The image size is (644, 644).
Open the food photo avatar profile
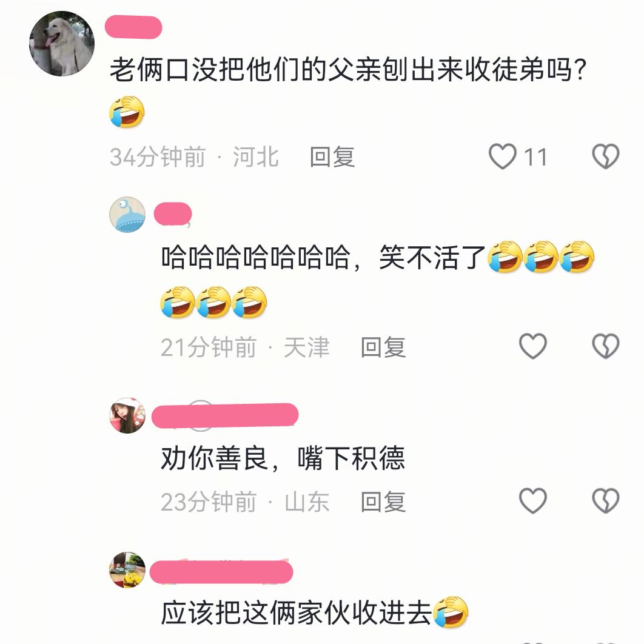(x=127, y=569)
